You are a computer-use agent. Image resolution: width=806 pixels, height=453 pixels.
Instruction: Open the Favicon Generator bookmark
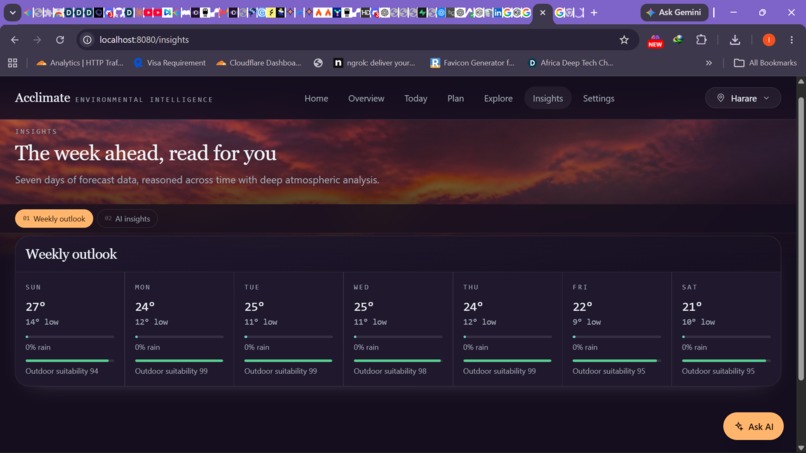click(x=472, y=63)
